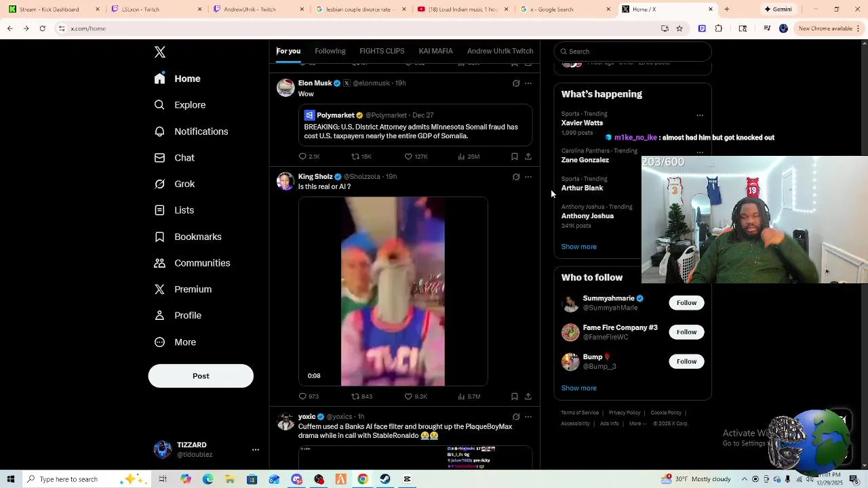Show more trends in What's happening
The width and height of the screenshot is (868, 488).
[579, 247]
